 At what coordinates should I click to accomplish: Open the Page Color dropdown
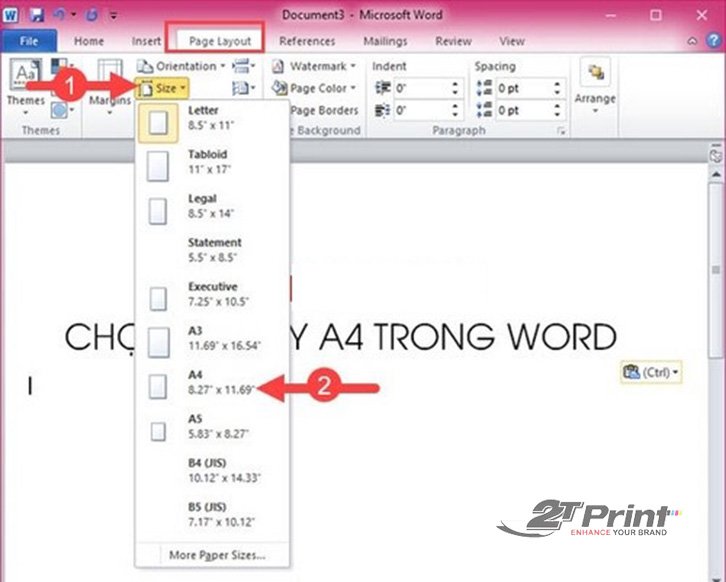pyautogui.click(x=314, y=88)
